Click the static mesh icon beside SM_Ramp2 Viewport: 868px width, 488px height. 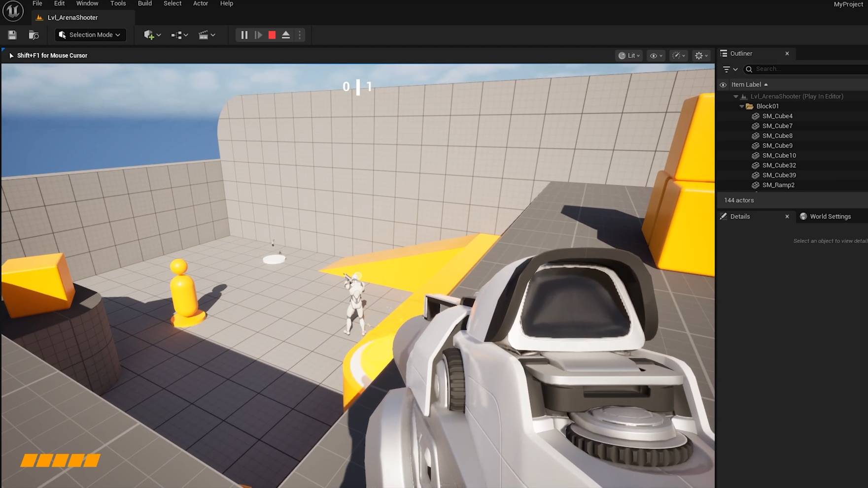[756, 185]
